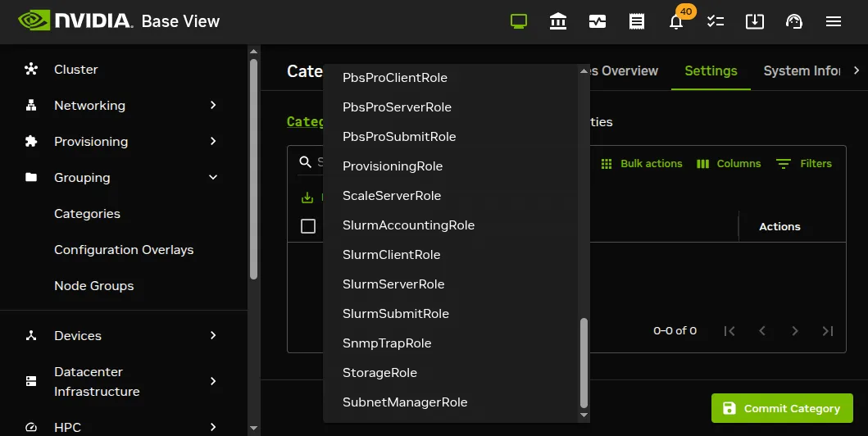The image size is (868, 436).
Task: Click the Datacenter Infrastructure icon
Action: click(x=31, y=381)
